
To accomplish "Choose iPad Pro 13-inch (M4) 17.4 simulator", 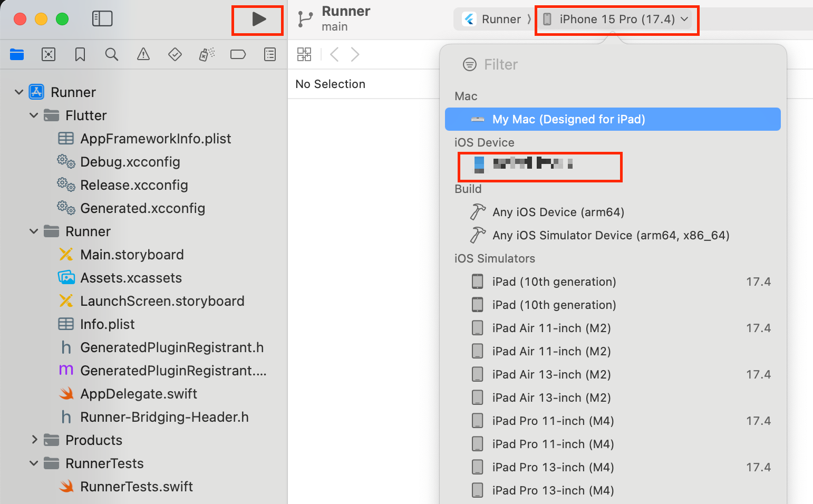I will (x=613, y=467).
